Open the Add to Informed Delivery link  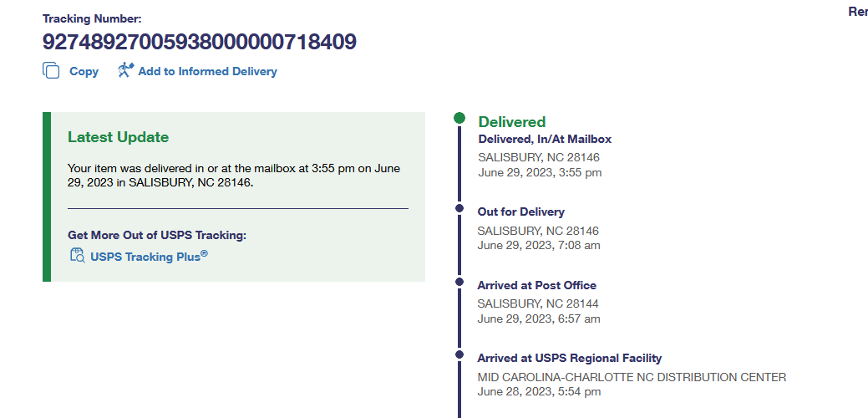[x=207, y=72]
